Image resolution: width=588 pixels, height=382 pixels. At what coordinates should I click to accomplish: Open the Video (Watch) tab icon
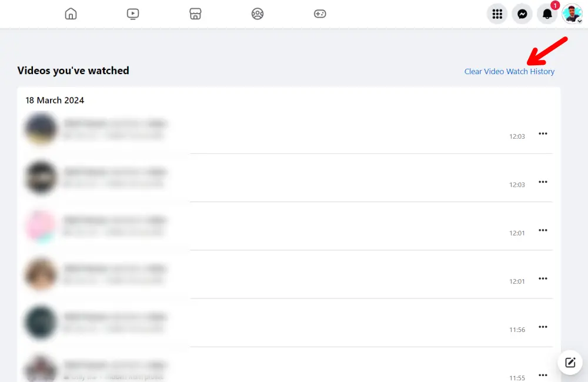133,14
